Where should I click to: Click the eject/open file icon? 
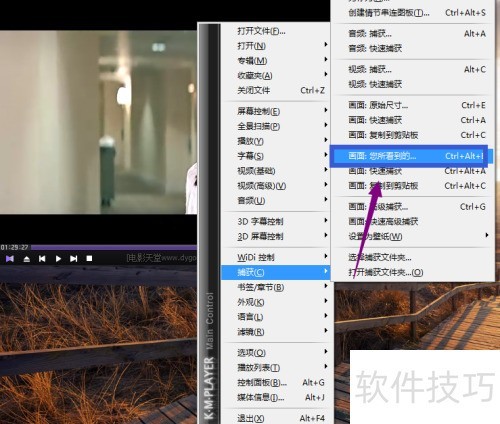[27, 259]
